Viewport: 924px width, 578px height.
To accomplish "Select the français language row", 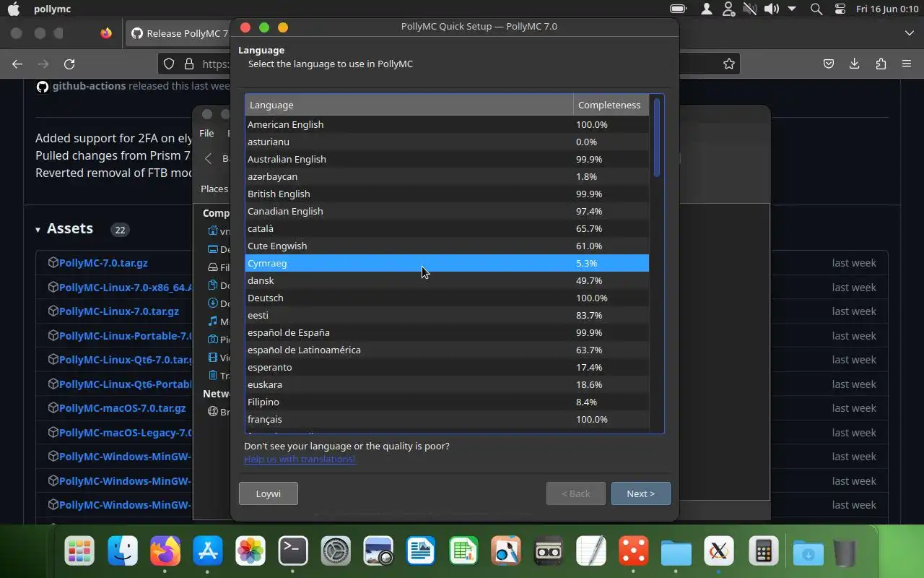I will (447, 419).
